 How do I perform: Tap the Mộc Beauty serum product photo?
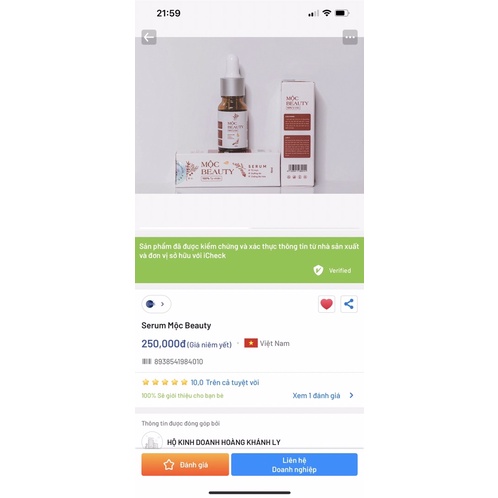pyautogui.click(x=249, y=115)
